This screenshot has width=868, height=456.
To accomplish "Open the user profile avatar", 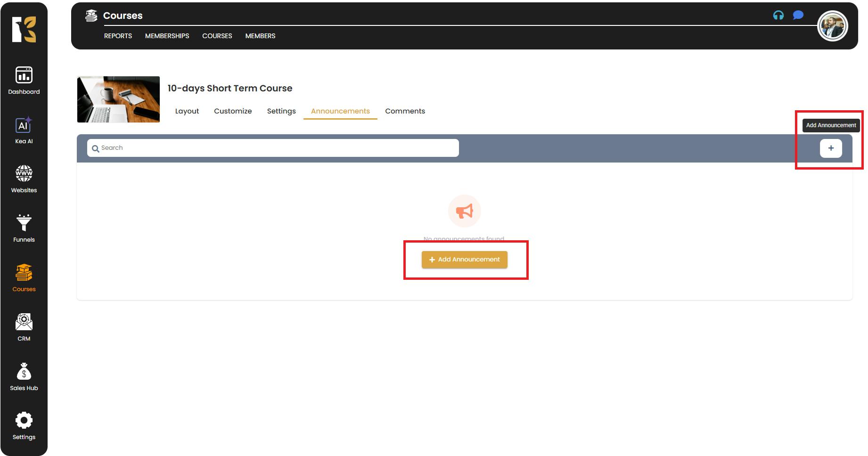I will (x=833, y=26).
